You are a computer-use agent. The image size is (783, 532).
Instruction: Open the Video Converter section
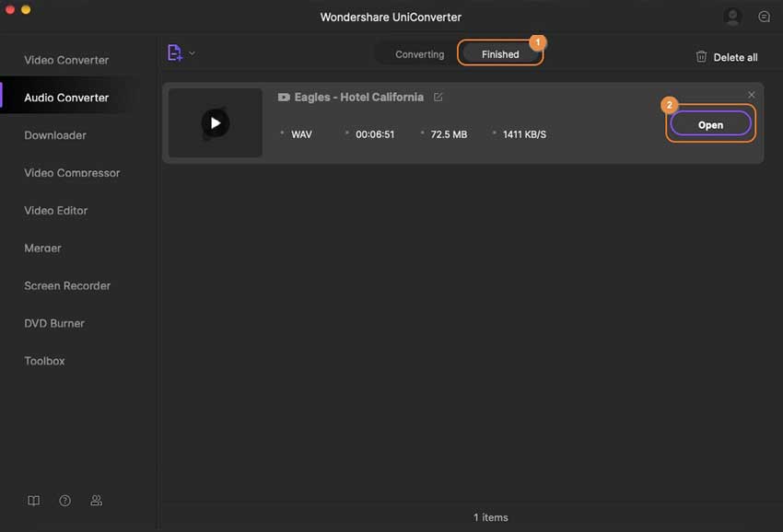(x=66, y=60)
